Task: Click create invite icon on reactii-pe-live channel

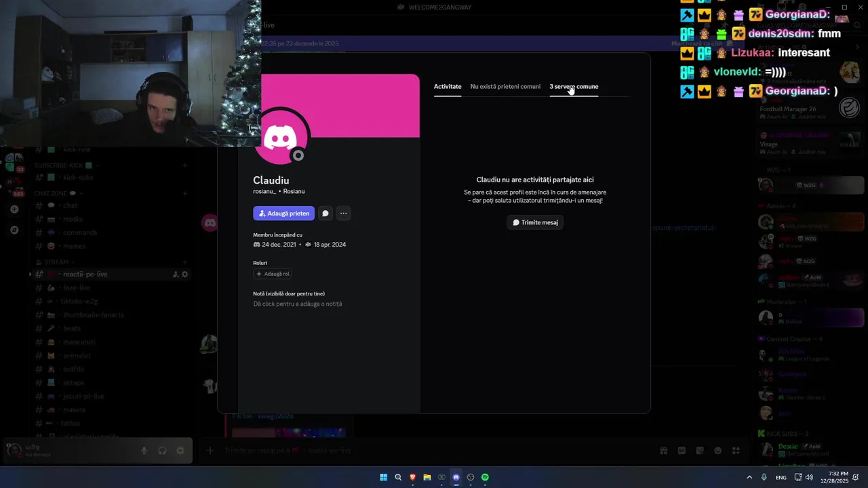Action: coord(176,274)
